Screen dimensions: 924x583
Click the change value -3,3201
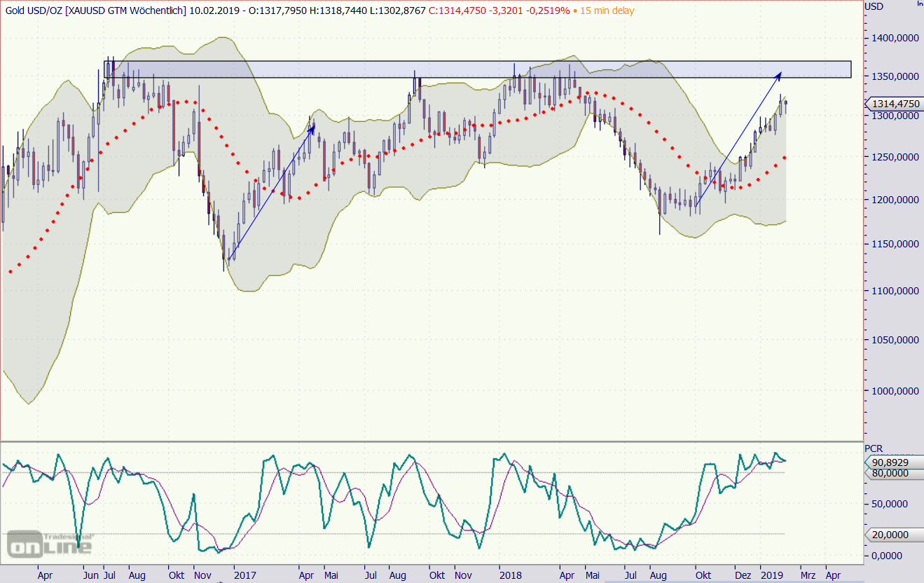tap(506, 11)
